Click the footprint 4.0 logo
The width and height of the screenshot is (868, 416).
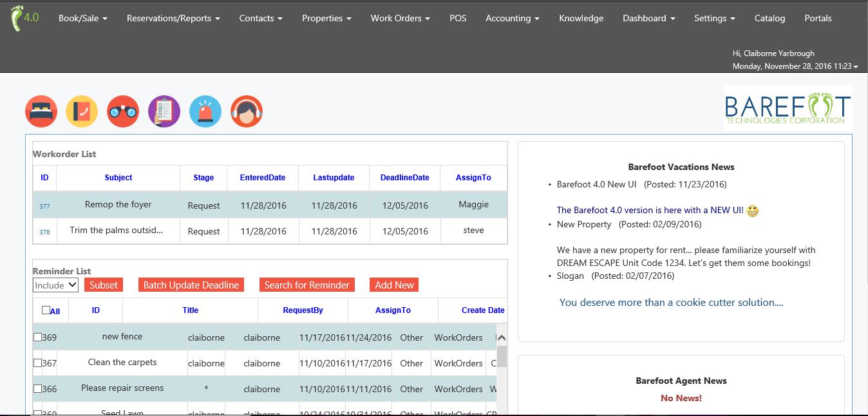tap(25, 18)
